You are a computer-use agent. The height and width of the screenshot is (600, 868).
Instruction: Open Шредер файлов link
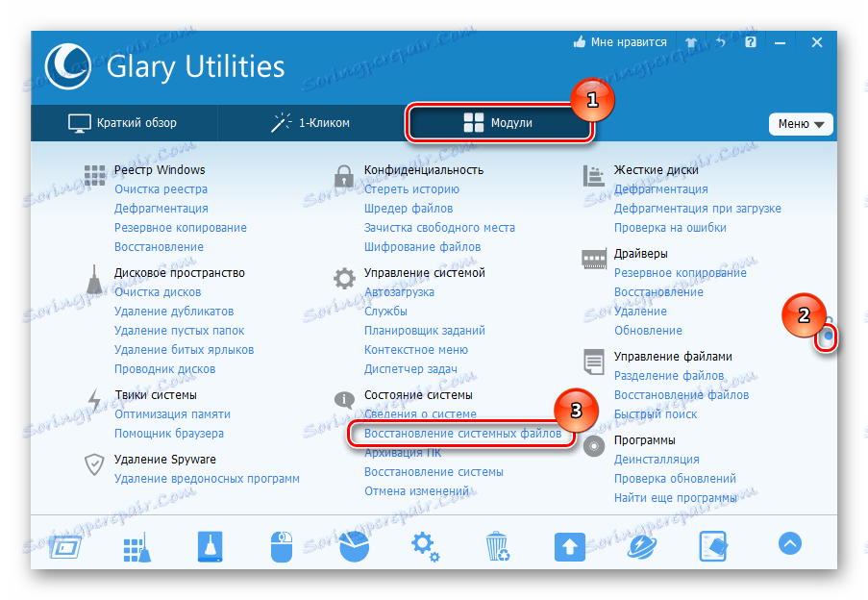coord(408,209)
